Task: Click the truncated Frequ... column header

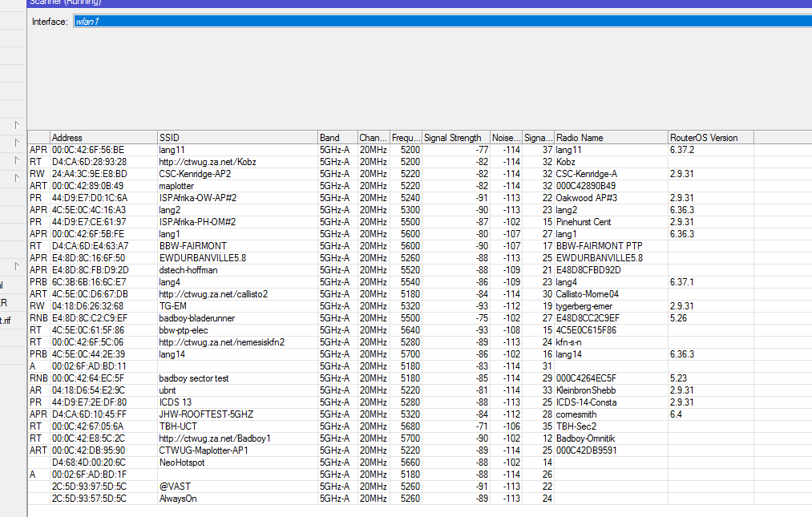Action: (x=406, y=138)
